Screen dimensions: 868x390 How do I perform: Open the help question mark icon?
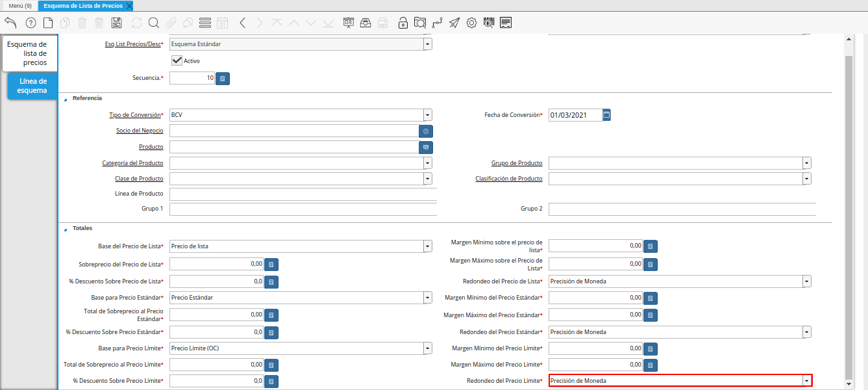click(31, 23)
